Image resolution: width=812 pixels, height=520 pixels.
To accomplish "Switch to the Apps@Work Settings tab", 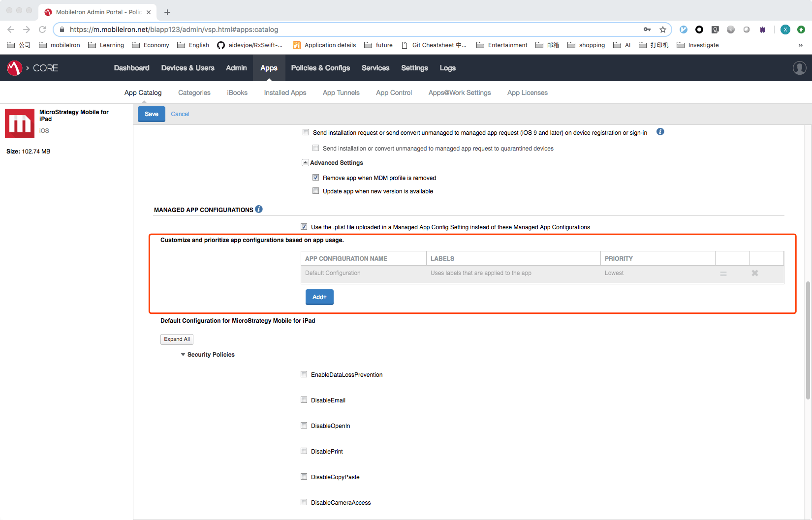I will point(460,92).
